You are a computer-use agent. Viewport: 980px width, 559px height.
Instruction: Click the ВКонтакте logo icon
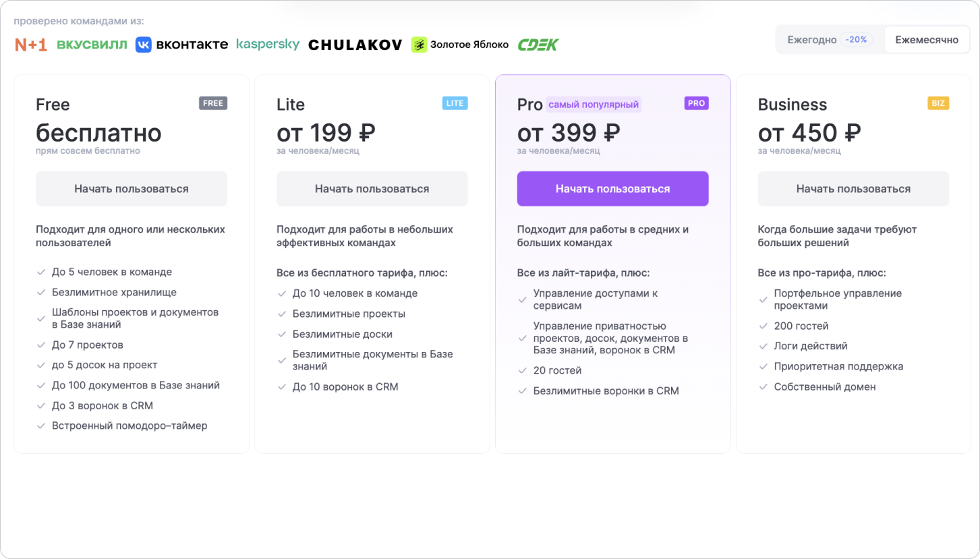(143, 45)
